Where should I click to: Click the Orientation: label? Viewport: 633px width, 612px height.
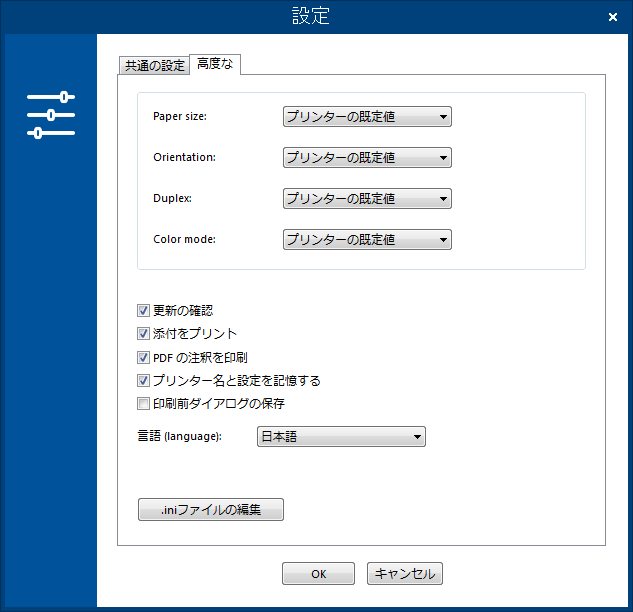[x=184, y=157]
